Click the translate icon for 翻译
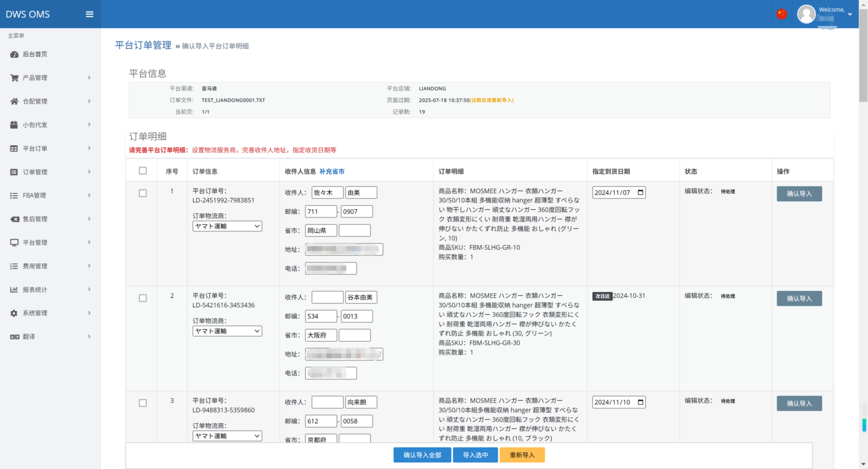Viewport: 868px width, 469px height. click(x=14, y=337)
